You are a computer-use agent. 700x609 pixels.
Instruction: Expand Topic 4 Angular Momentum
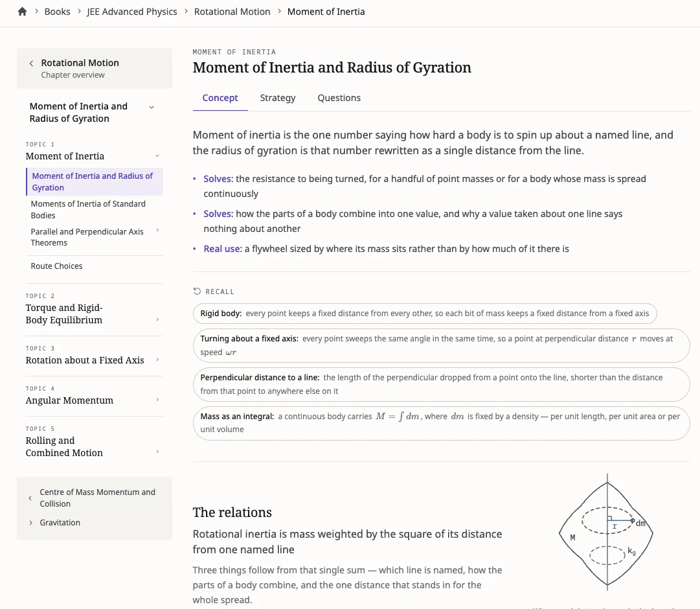point(157,400)
